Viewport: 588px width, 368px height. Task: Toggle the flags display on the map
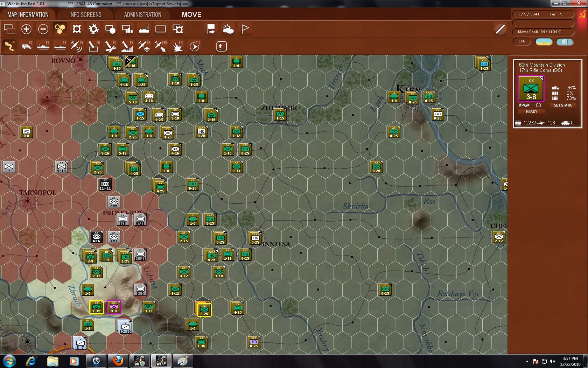click(x=245, y=29)
